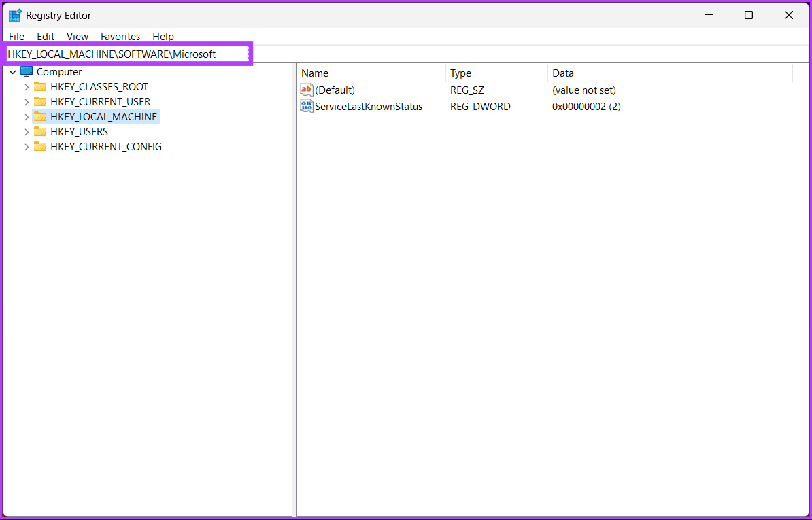This screenshot has width=812, height=520.
Task: Expand the HKEY_LOCAL_MACHINE key
Action: point(27,117)
